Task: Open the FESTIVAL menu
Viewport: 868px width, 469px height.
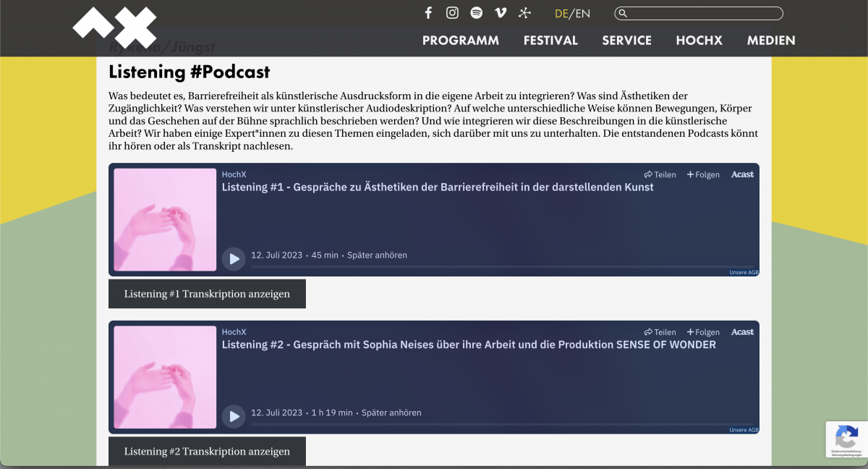Action: [550, 41]
